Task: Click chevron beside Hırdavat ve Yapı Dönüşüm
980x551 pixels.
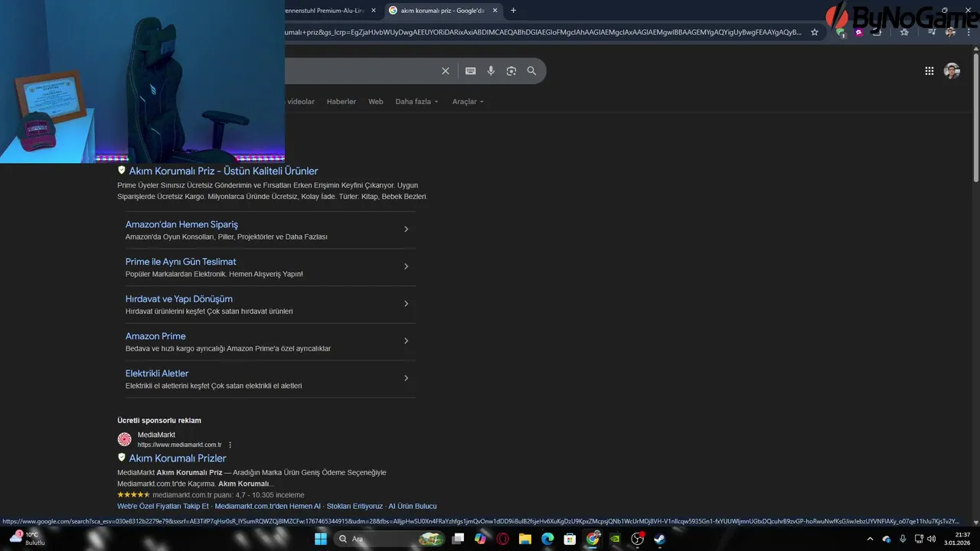Action: tap(406, 304)
